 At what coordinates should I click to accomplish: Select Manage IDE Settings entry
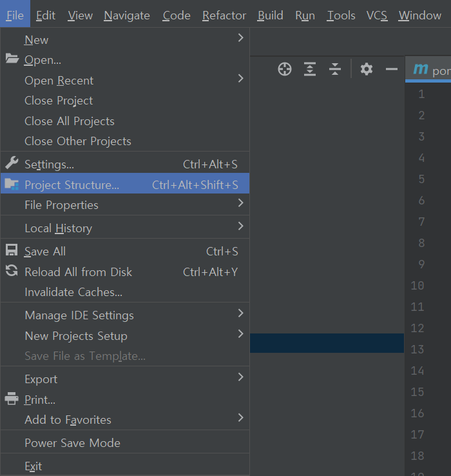pos(125,315)
